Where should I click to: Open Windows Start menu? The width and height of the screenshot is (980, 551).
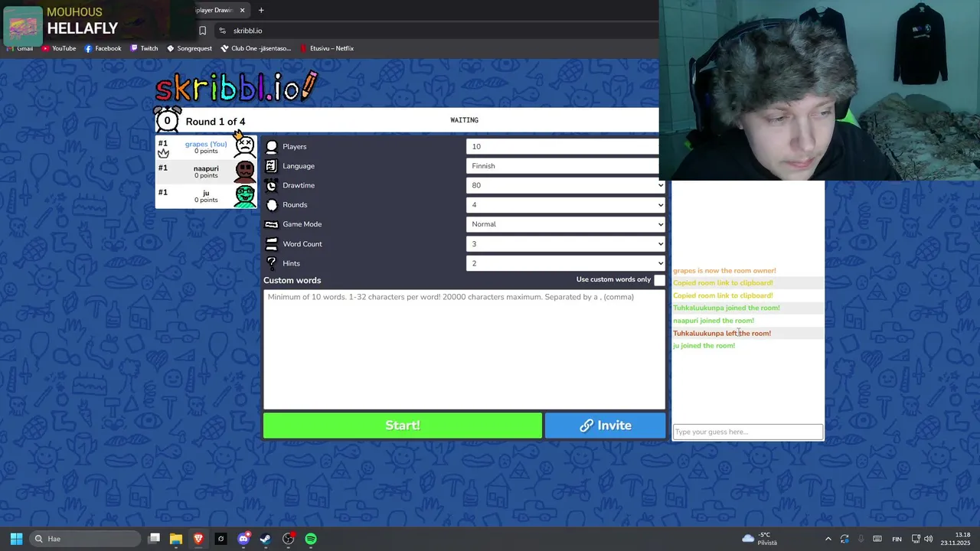coord(16,539)
